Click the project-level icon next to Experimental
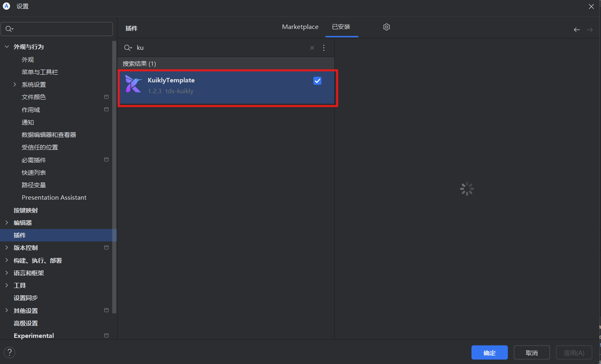Viewport: 601px width, 364px height. click(107, 335)
